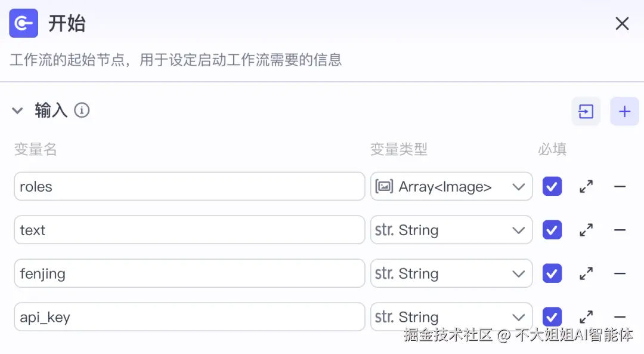Open the String type dropdown for text

point(451,230)
